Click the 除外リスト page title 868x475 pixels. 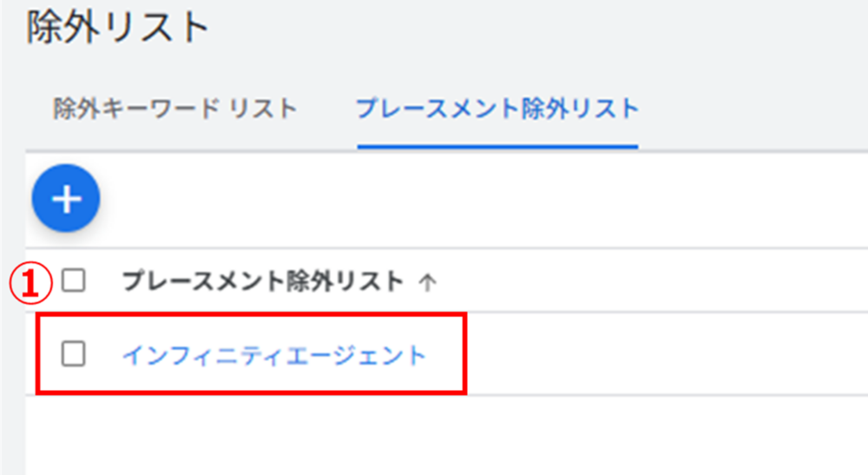tap(119, 29)
